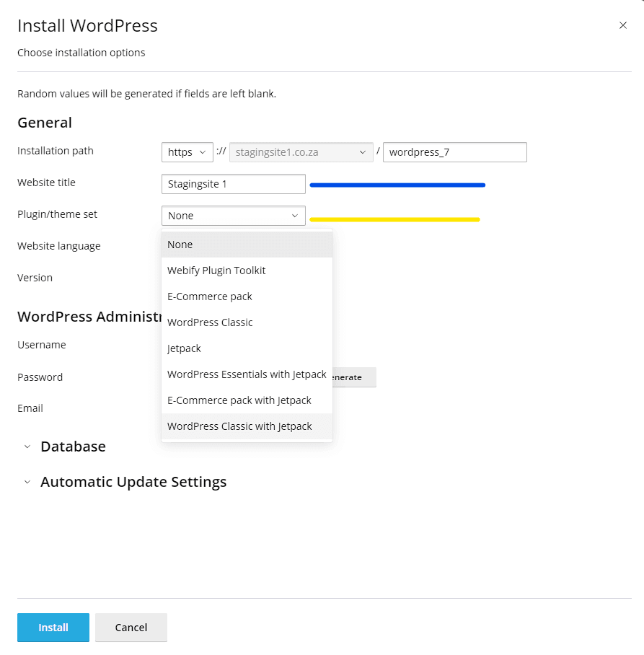This screenshot has width=644, height=655.
Task: Open the stagingsite1.co.za domain dropdown
Action: tap(301, 152)
